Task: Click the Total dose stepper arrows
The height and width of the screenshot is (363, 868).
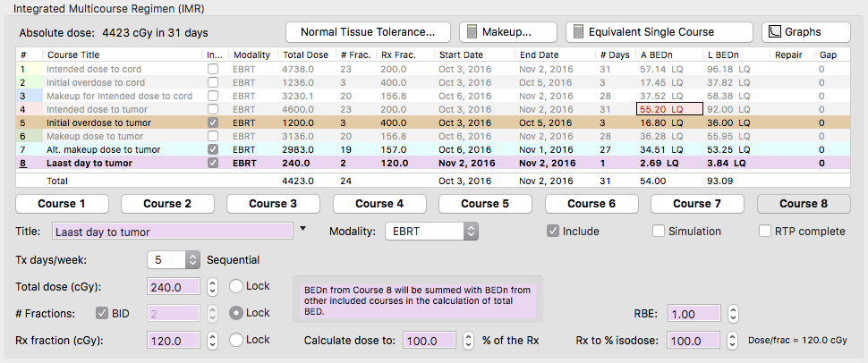Action: tap(212, 287)
